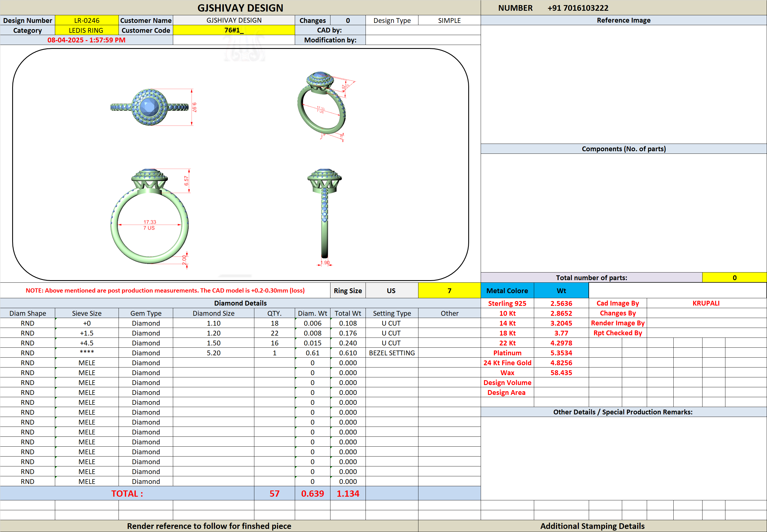The height and width of the screenshot is (532, 767).
Task: Click the Metal Colore header cell
Action: pyautogui.click(x=507, y=291)
